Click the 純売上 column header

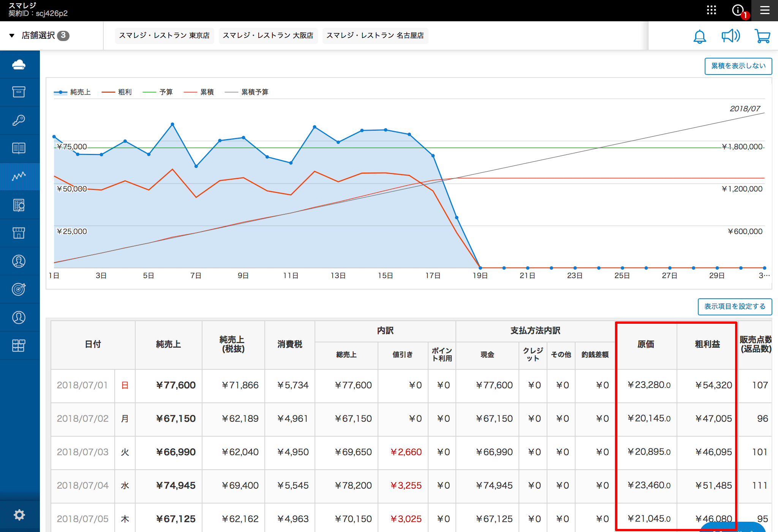coord(168,345)
